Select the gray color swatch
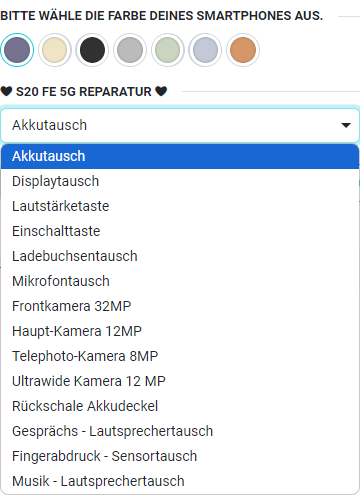 130,50
